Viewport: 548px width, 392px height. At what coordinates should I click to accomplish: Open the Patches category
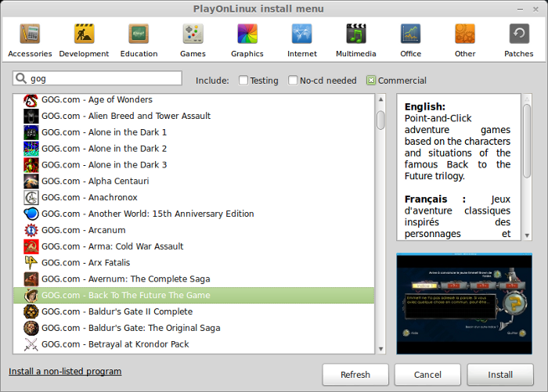point(518,40)
